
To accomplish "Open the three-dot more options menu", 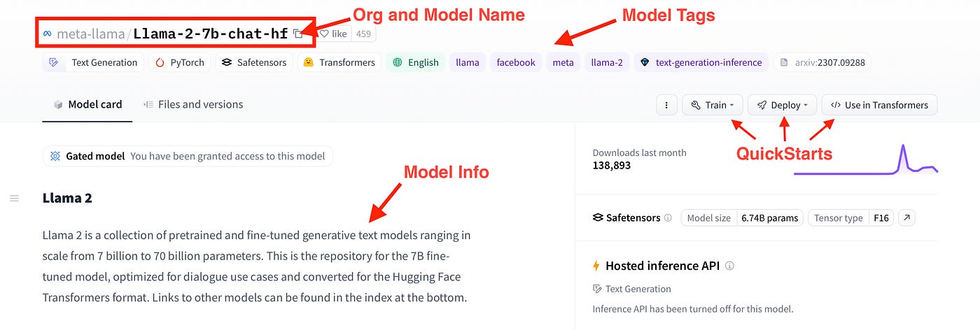I will 667,105.
